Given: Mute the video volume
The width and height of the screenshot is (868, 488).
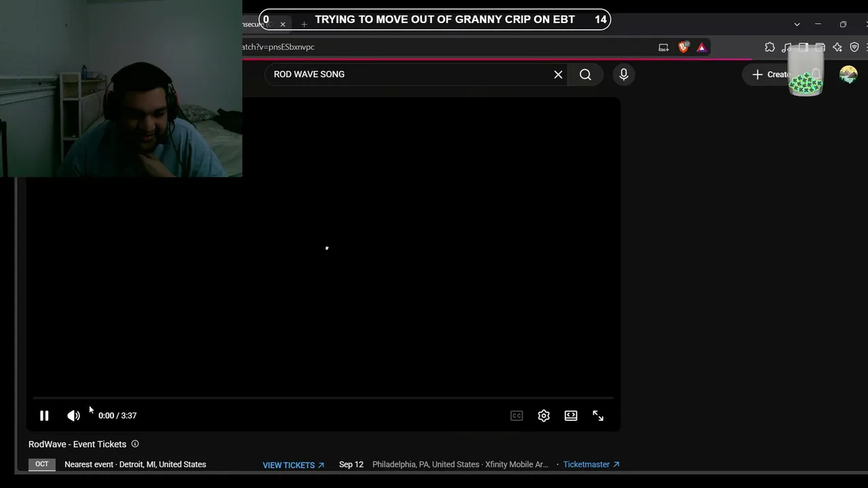Looking at the screenshot, I should tap(73, 415).
